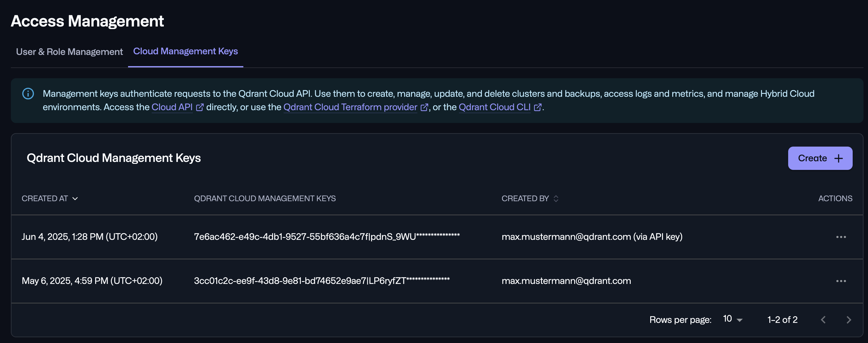Image resolution: width=868 pixels, height=343 pixels.
Task: Click the key starting with 7e6ac462
Action: click(x=326, y=237)
